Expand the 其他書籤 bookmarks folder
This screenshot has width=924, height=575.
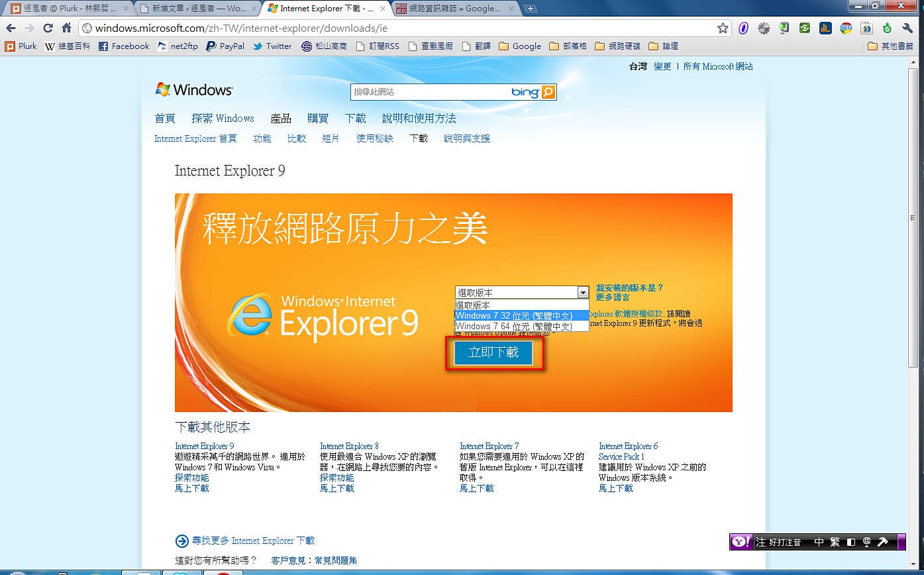click(x=890, y=46)
